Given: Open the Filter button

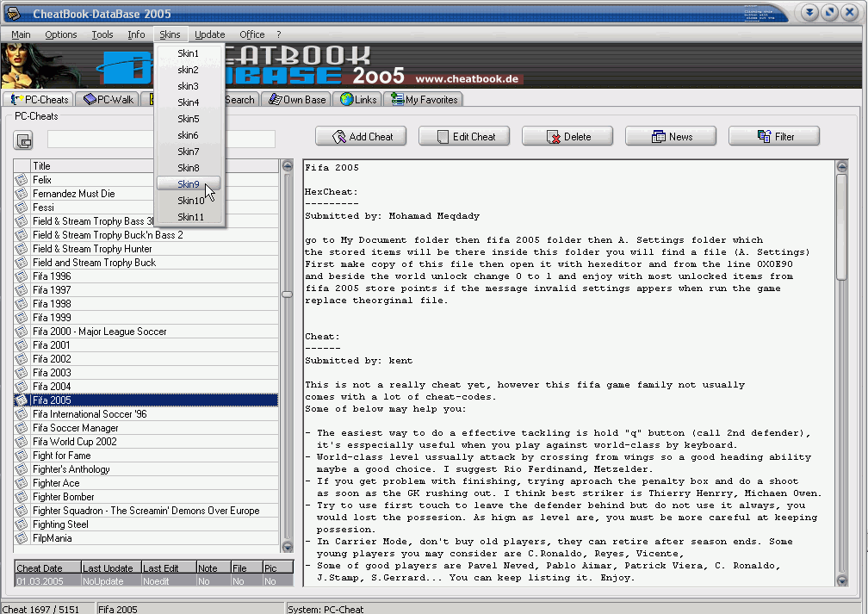Looking at the screenshot, I should click(x=774, y=136).
